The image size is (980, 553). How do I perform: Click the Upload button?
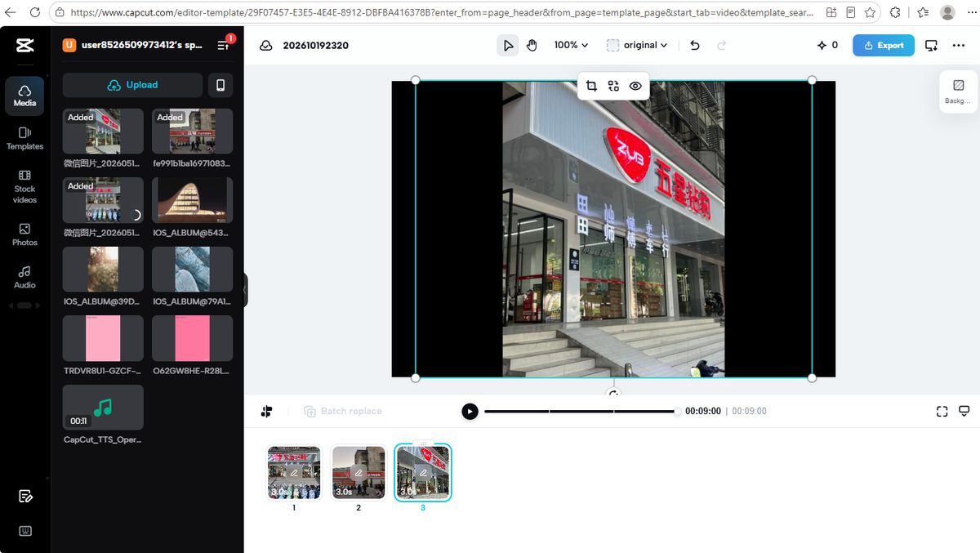(x=132, y=85)
